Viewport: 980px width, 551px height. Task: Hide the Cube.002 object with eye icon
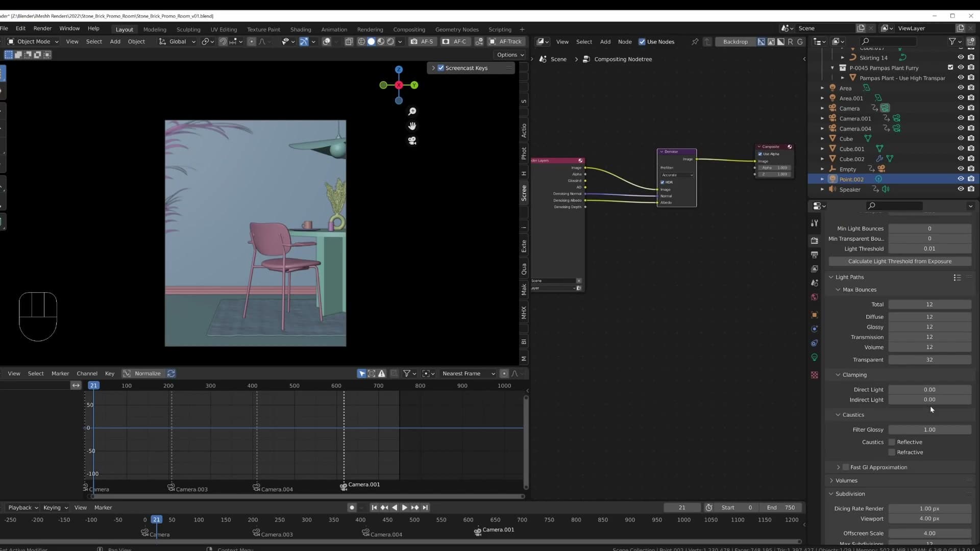coord(961,159)
